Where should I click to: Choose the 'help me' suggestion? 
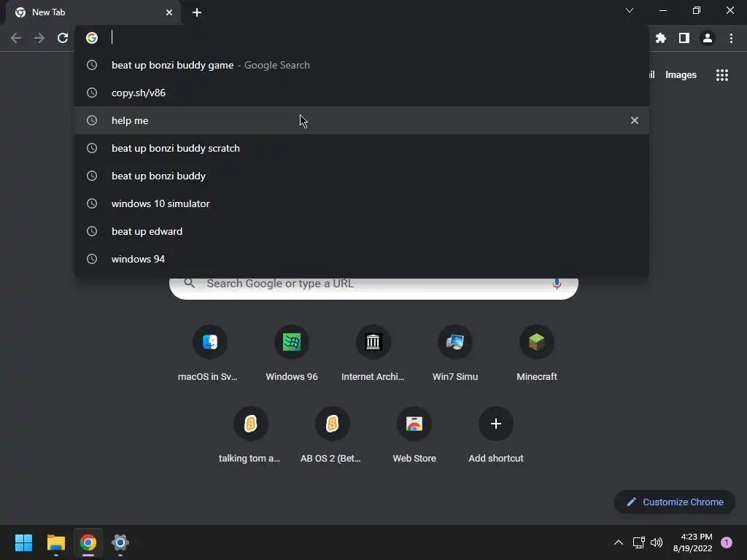[x=362, y=120]
